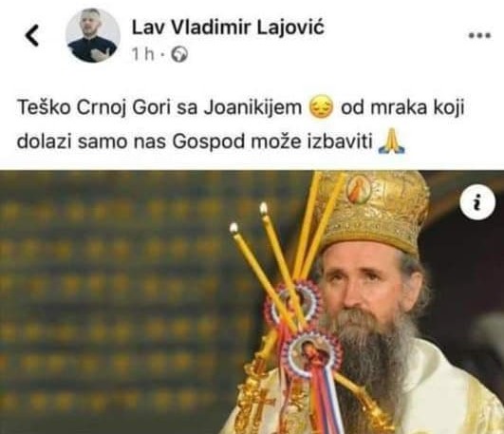The width and height of the screenshot is (504, 434).
Task: Tap the upper rosette on the candles
Action: (x=291, y=301)
